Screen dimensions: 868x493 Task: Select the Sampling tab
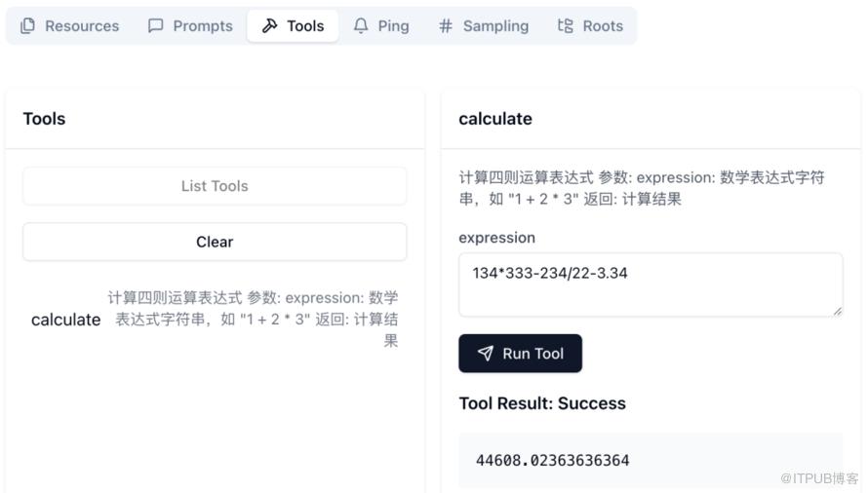tap(495, 26)
